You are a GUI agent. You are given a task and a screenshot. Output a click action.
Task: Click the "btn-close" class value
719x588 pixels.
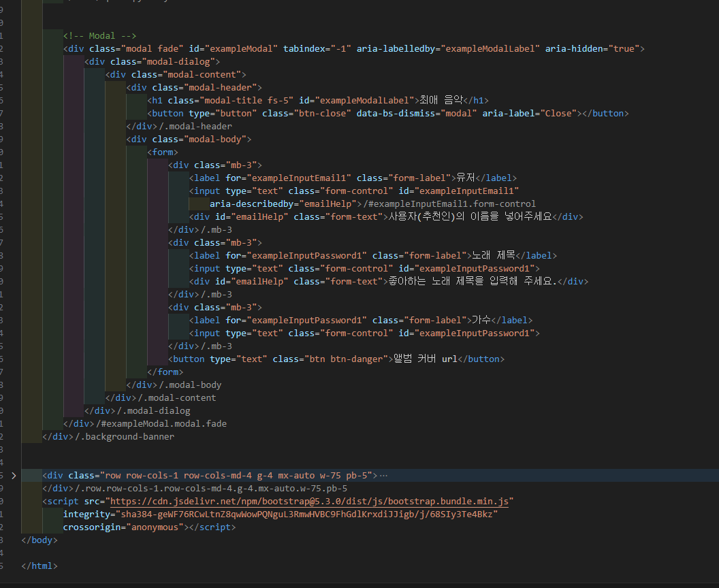coord(322,113)
